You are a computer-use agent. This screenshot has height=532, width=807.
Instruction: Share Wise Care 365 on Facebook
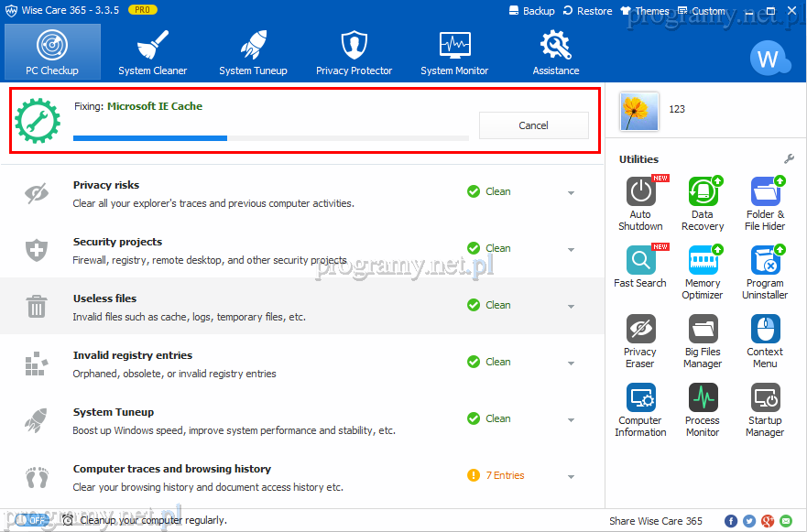tap(731, 521)
